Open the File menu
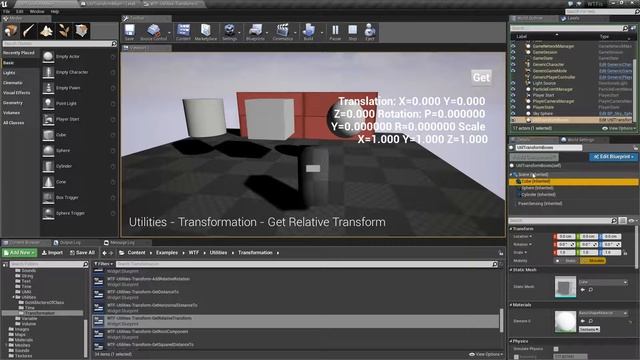The height and width of the screenshot is (360, 640). [x=7, y=11]
